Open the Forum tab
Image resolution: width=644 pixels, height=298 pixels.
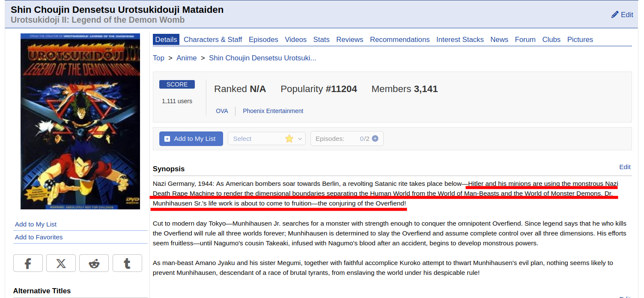click(x=525, y=39)
